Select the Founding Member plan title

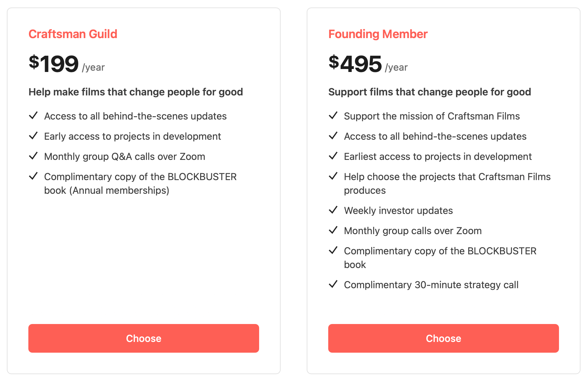coord(378,34)
